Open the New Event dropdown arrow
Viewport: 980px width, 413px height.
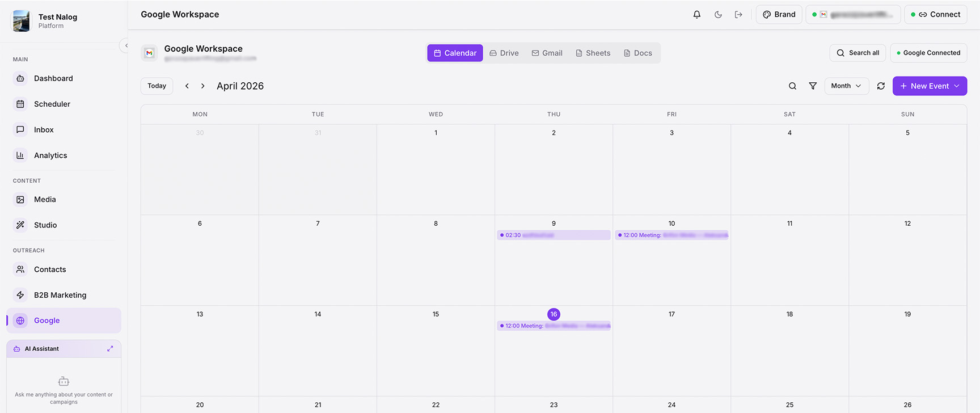click(x=957, y=86)
